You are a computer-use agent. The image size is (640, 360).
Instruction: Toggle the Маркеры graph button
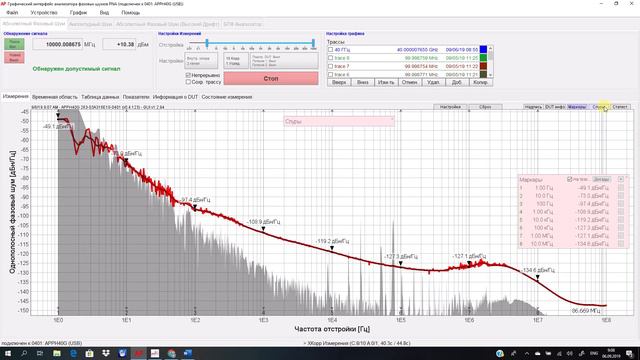coord(577,107)
